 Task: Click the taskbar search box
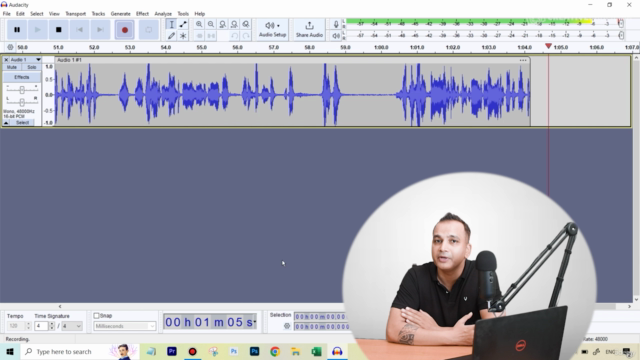pos(80,351)
